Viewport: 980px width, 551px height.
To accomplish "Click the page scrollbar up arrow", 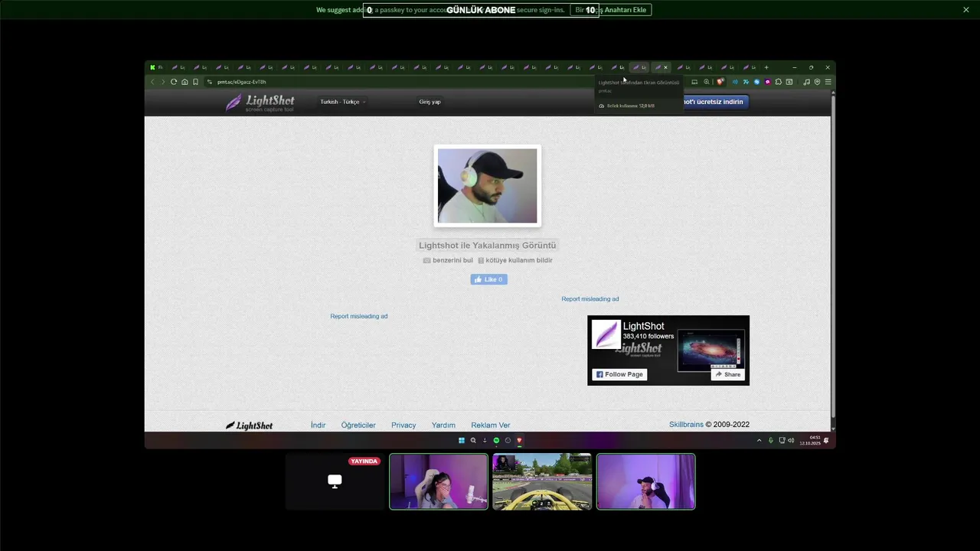I will coord(833,93).
